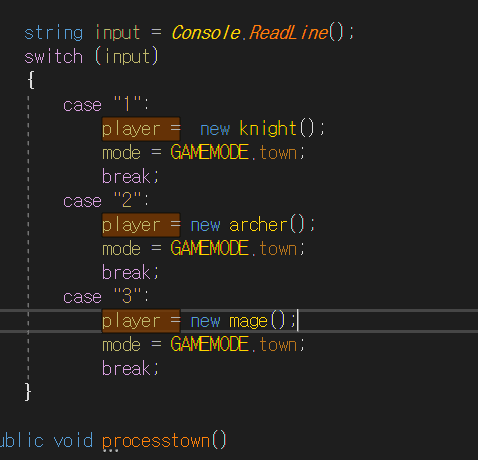
Task: Click the break statement under case "3"
Action: (130, 368)
